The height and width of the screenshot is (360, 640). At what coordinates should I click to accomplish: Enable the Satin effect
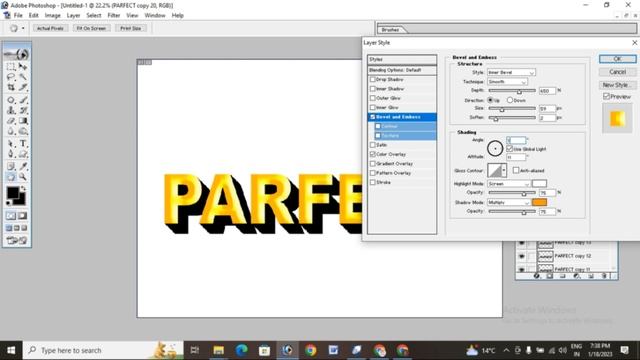click(x=372, y=145)
